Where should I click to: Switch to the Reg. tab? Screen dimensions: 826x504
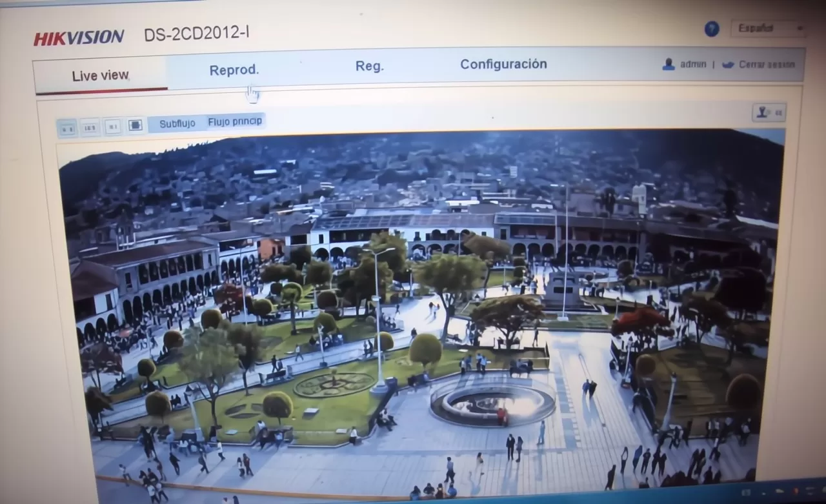[369, 66]
